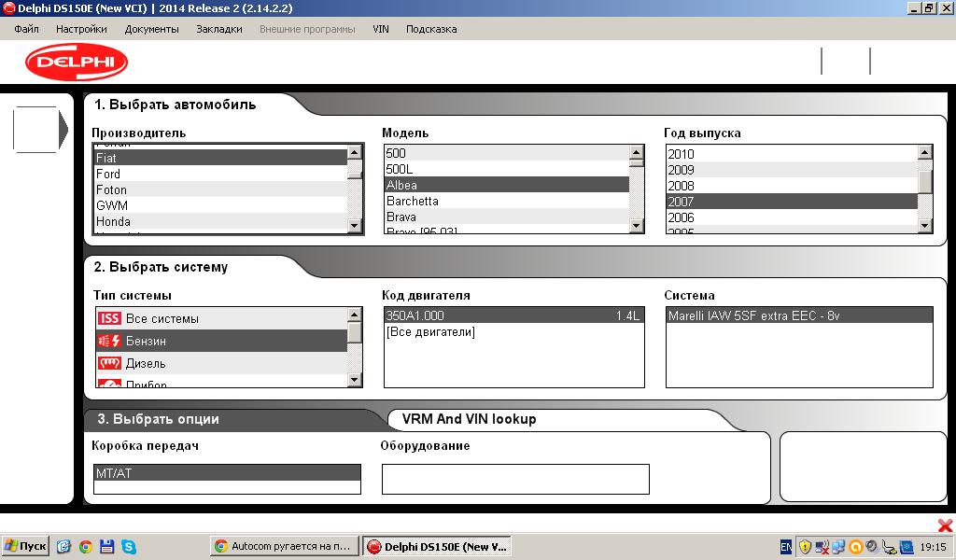Click the first quick launch icon beside Пуск
The image size is (956, 560).
64,547
